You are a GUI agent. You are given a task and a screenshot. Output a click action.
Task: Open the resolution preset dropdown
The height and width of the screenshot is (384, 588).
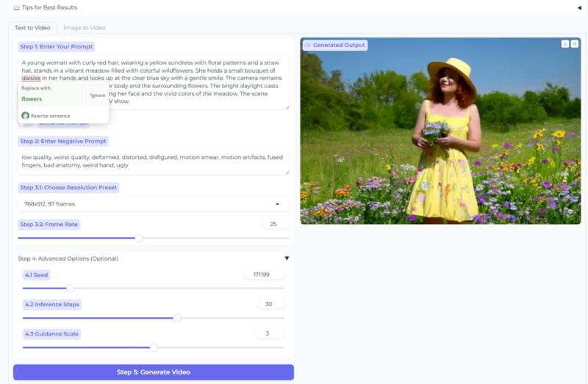pyautogui.click(x=154, y=203)
